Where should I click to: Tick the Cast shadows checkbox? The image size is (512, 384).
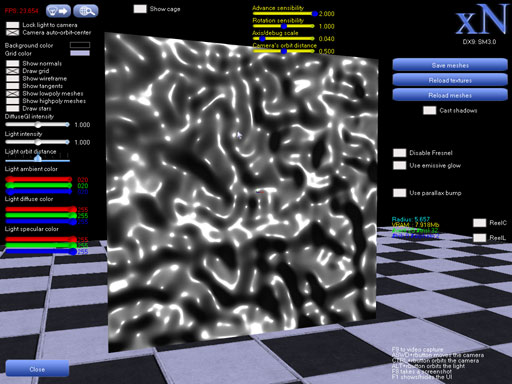tap(429, 110)
